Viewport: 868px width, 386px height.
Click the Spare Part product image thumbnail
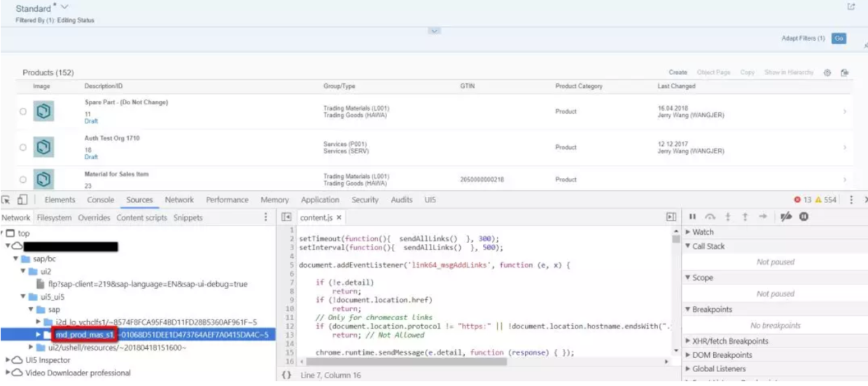point(45,111)
